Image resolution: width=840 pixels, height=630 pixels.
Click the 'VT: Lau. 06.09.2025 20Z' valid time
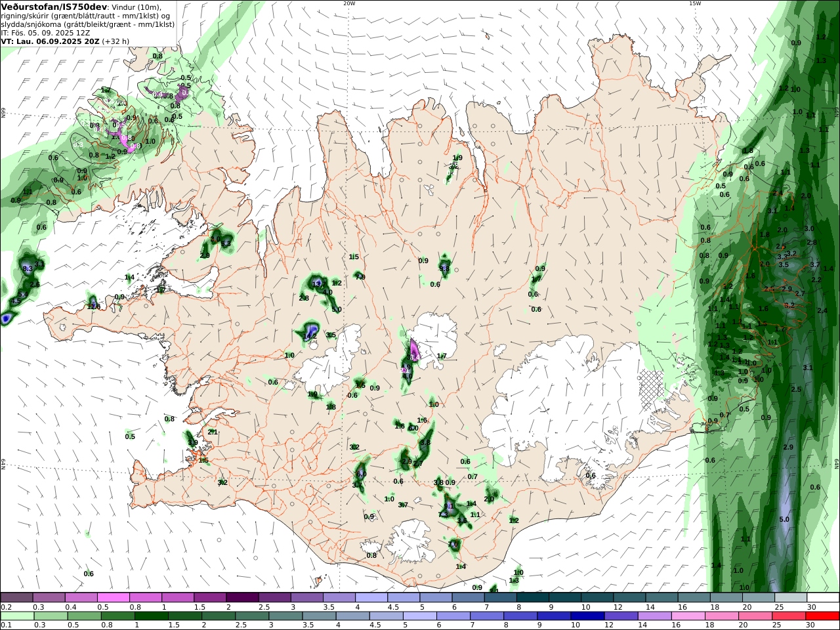pos(50,41)
